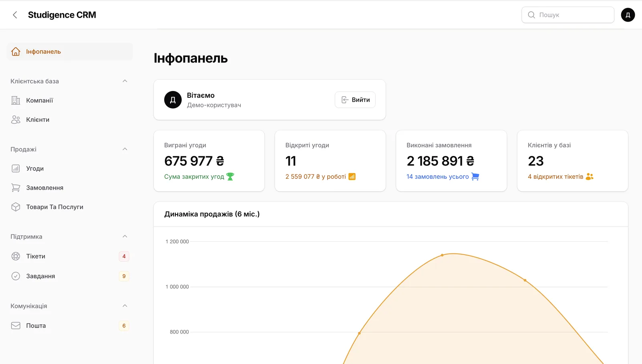Click the checkmark circle icon for Завдання

[x=16, y=276]
